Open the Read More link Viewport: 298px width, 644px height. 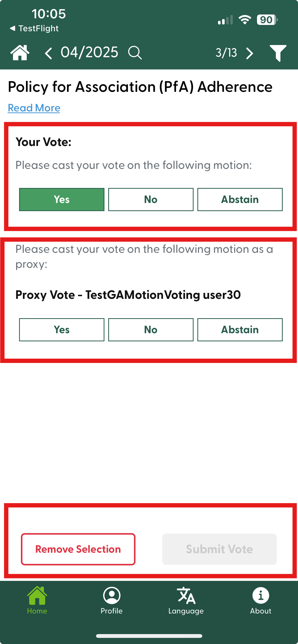pyautogui.click(x=34, y=108)
